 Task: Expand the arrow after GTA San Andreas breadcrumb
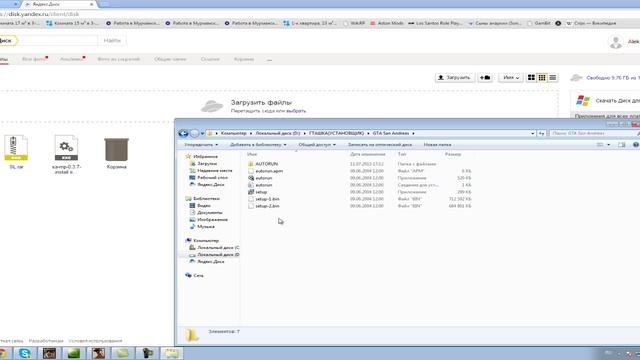click(x=413, y=133)
